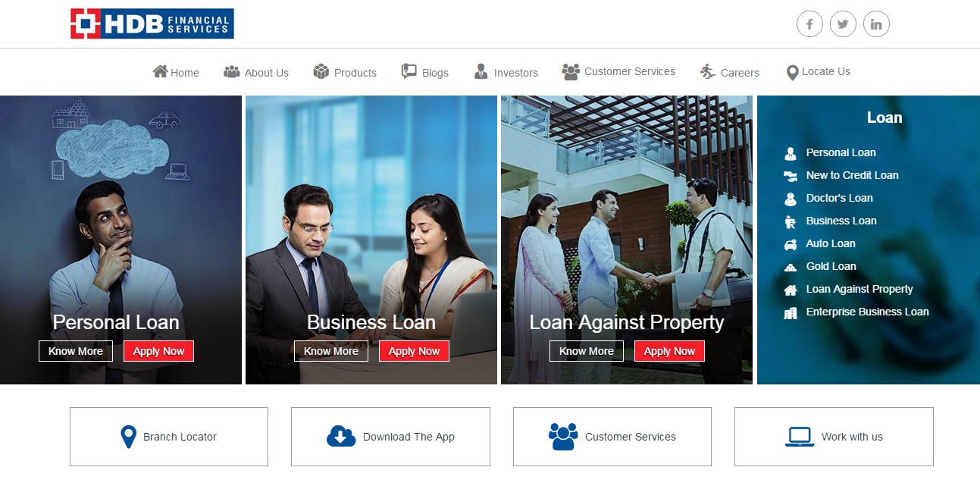The image size is (980, 486).
Task: Click the Auto Loan car icon
Action: [x=791, y=244]
